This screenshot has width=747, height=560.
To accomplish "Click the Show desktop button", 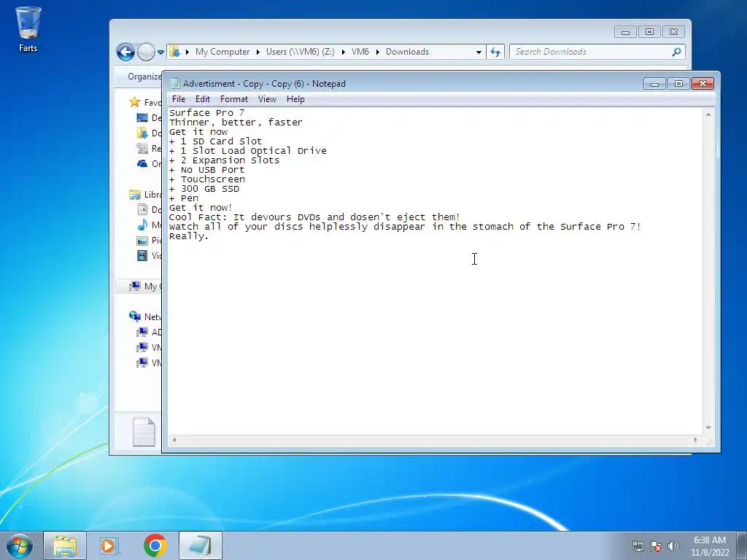I will [x=743, y=545].
